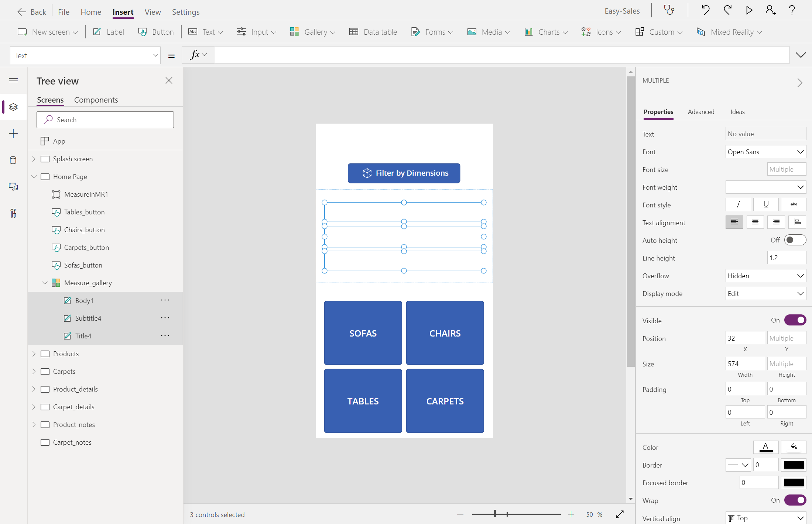Turn off the Visible toggle

(795, 320)
